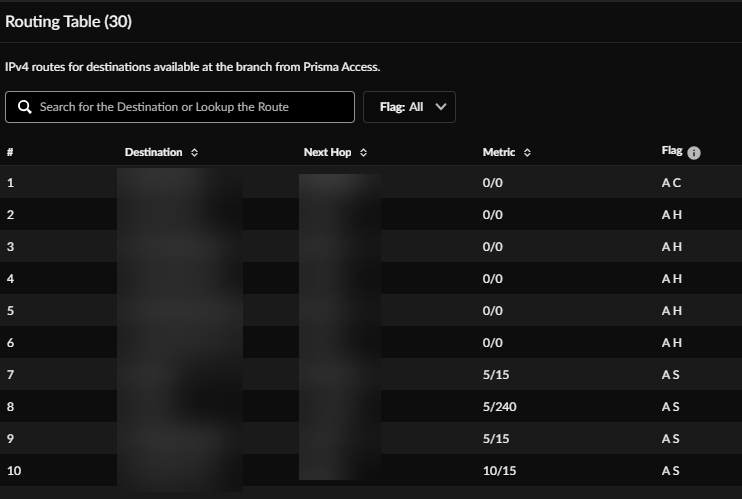This screenshot has height=499, width=742.
Task: Click the 0/0 metric in row 3
Action: (x=493, y=247)
